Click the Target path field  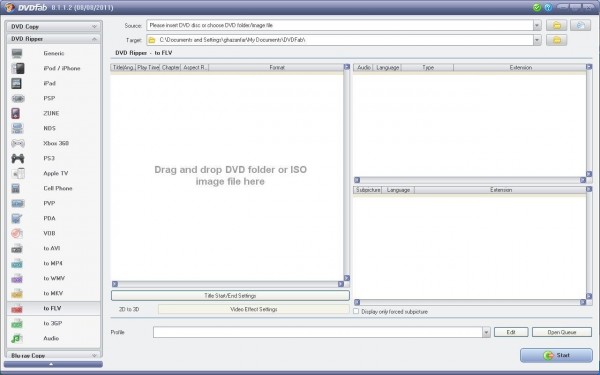point(340,40)
